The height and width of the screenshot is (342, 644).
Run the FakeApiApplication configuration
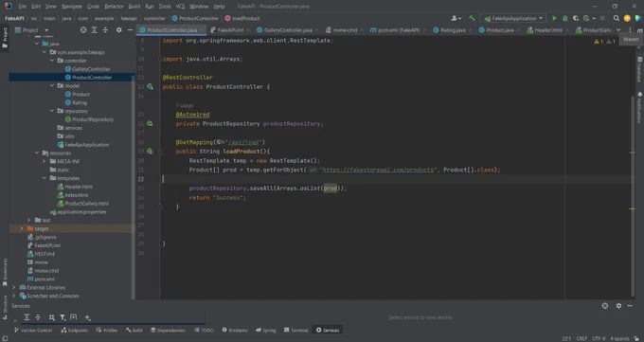554,18
